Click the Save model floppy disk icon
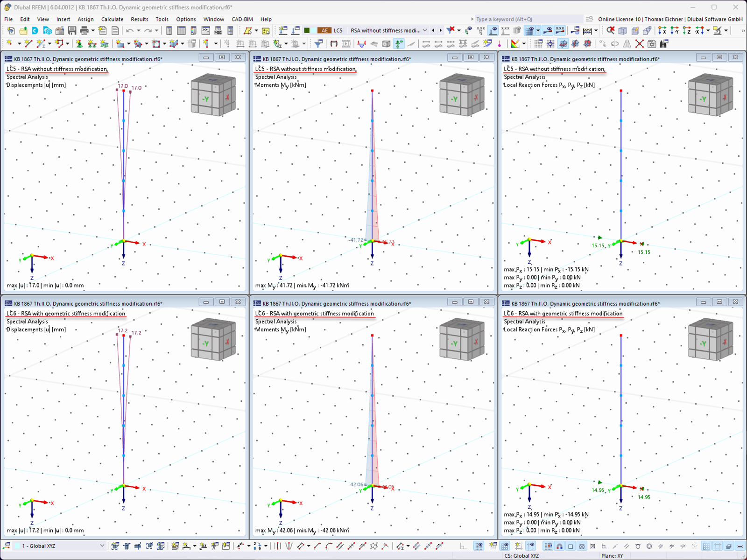Viewport: 747px width, 560px height. click(x=72, y=31)
